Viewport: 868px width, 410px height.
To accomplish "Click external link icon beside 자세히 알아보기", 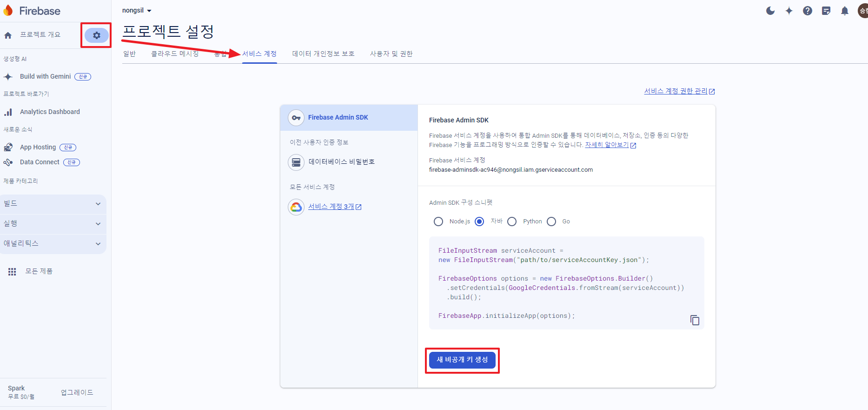I will [x=633, y=145].
